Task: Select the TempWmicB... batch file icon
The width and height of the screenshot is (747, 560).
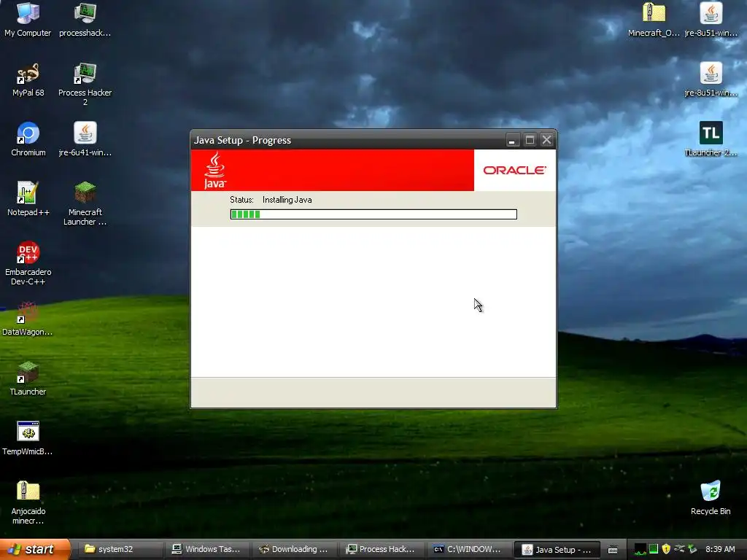Action: pos(28,438)
